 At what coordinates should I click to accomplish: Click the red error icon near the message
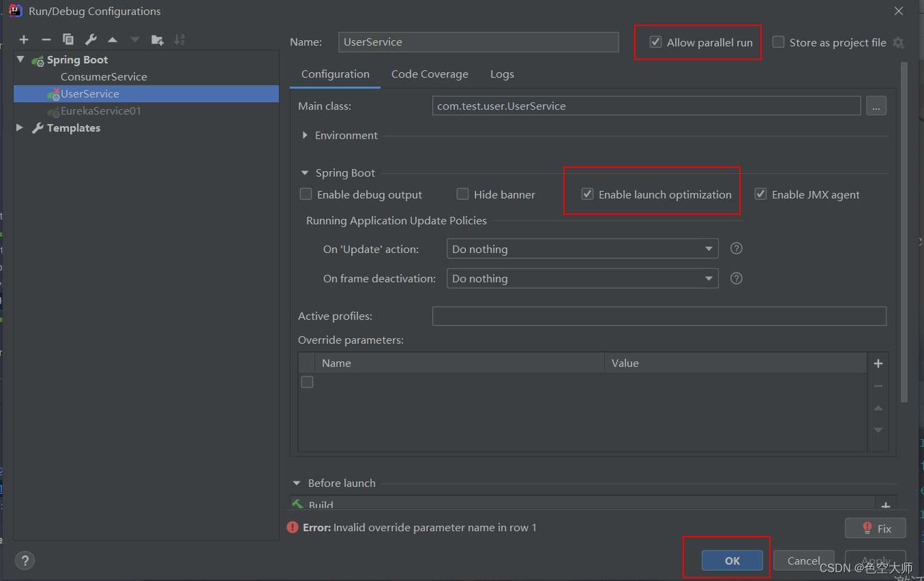point(293,527)
